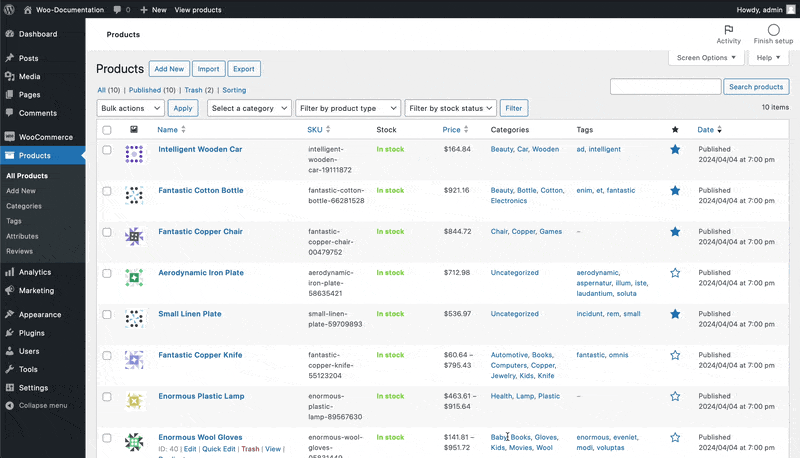800x458 pixels.
Task: Click View products in admin bar
Action: (x=198, y=10)
